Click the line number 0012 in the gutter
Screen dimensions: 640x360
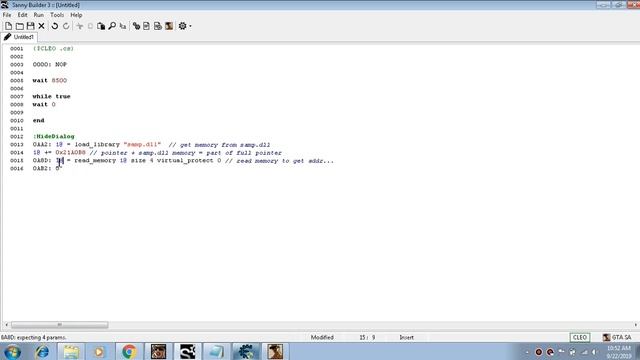17,136
